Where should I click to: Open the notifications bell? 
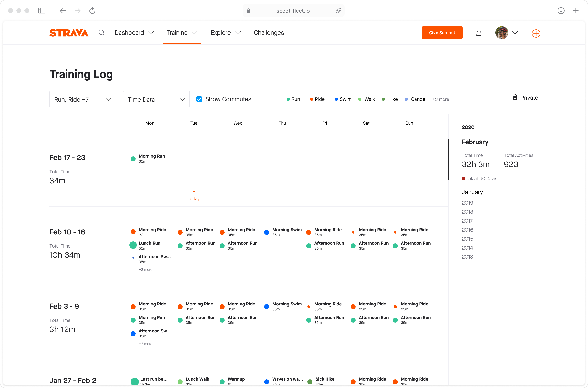click(479, 33)
